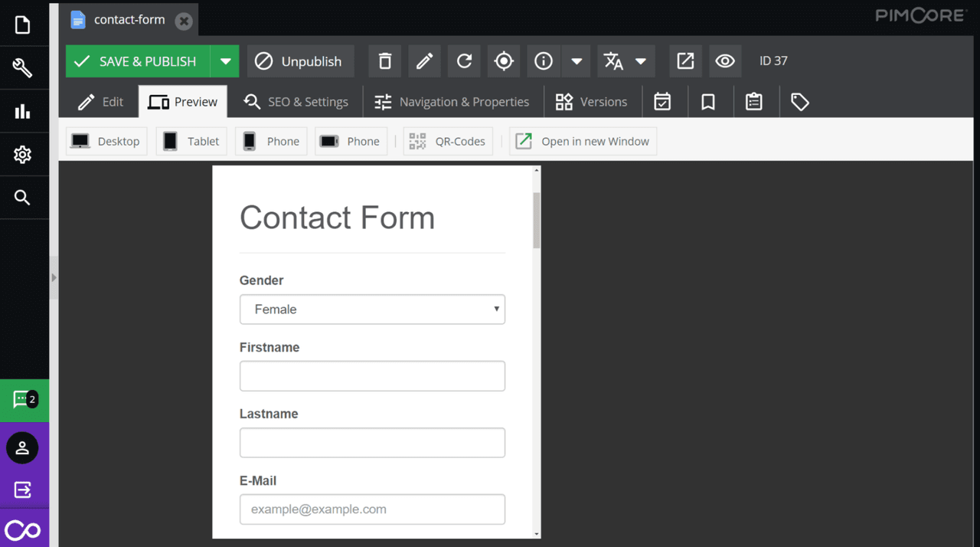Screen dimensions: 980x547
Task: Expand the translation dropdown arrow
Action: pos(641,61)
